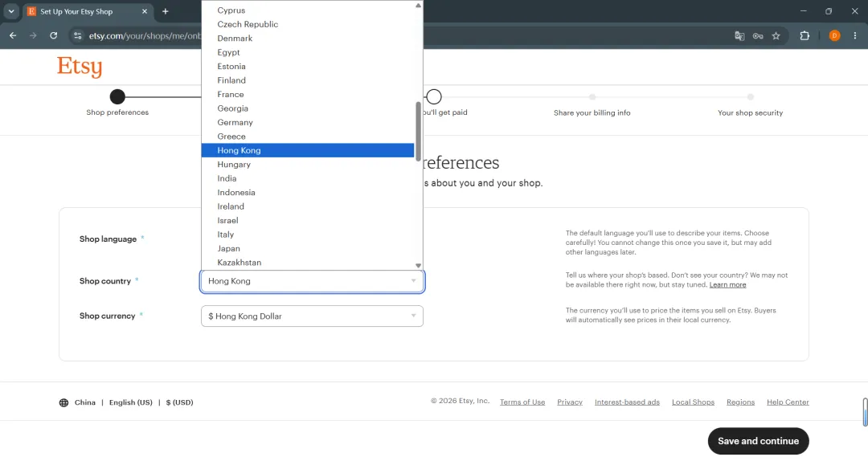
Task: Expand the Shop currency dropdown
Action: click(x=312, y=316)
